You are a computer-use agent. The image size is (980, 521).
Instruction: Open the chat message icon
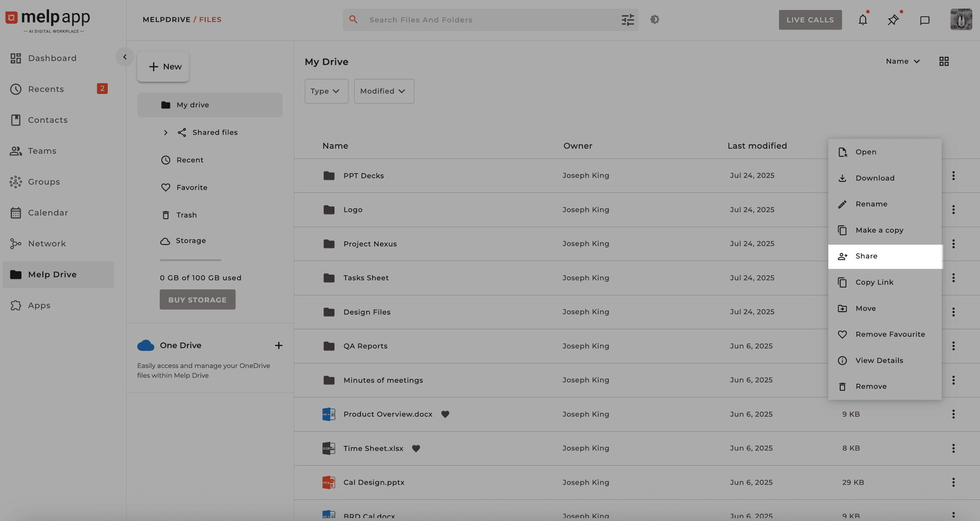(x=924, y=20)
